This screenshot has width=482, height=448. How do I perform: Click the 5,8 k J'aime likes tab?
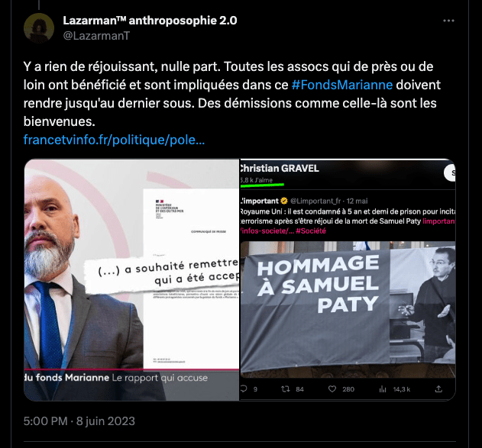tap(257, 180)
